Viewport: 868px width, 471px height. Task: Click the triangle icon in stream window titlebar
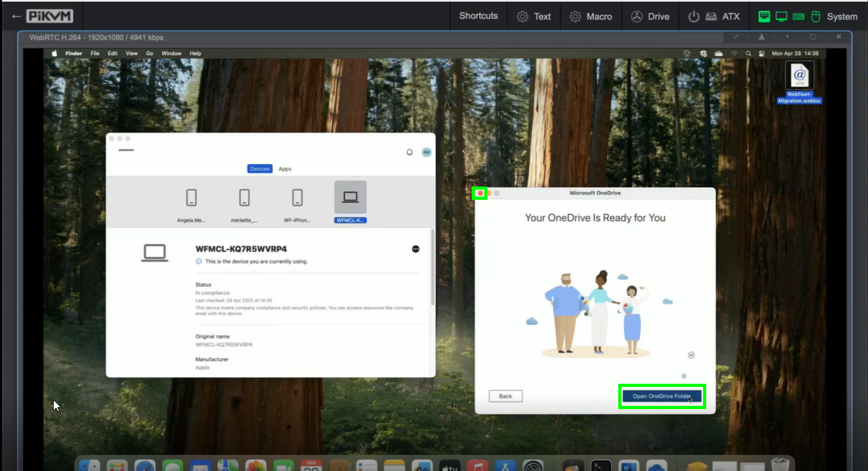point(762,37)
